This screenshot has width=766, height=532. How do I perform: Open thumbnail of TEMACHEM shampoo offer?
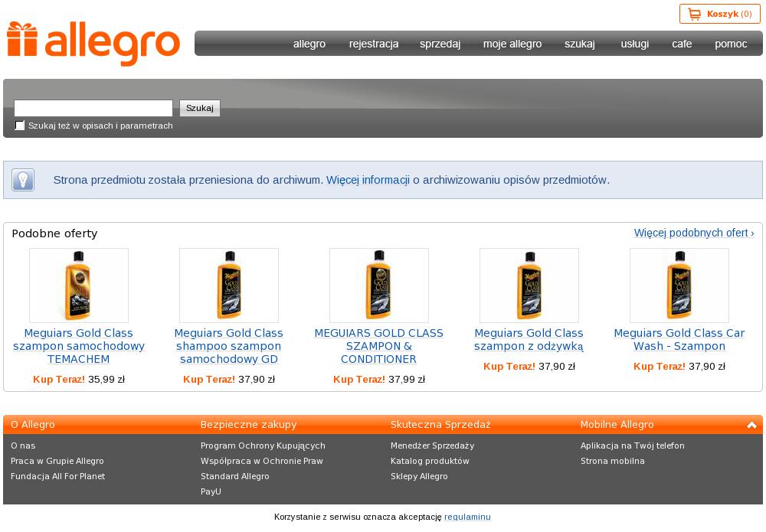pyautogui.click(x=79, y=286)
